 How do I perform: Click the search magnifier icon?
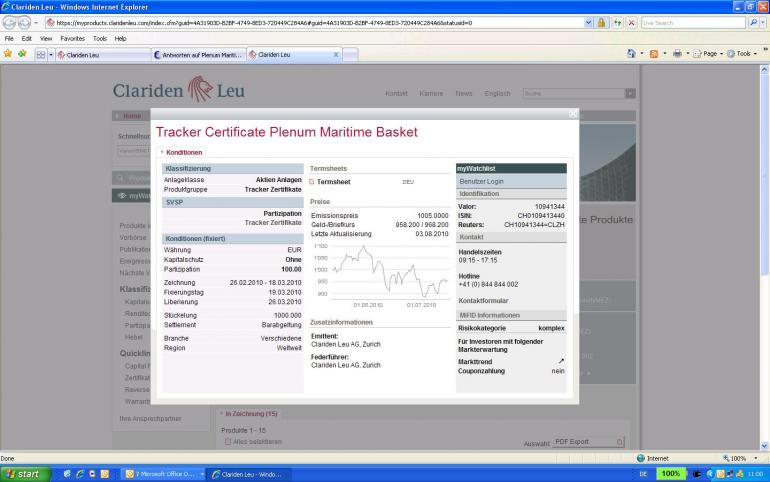(x=753, y=23)
